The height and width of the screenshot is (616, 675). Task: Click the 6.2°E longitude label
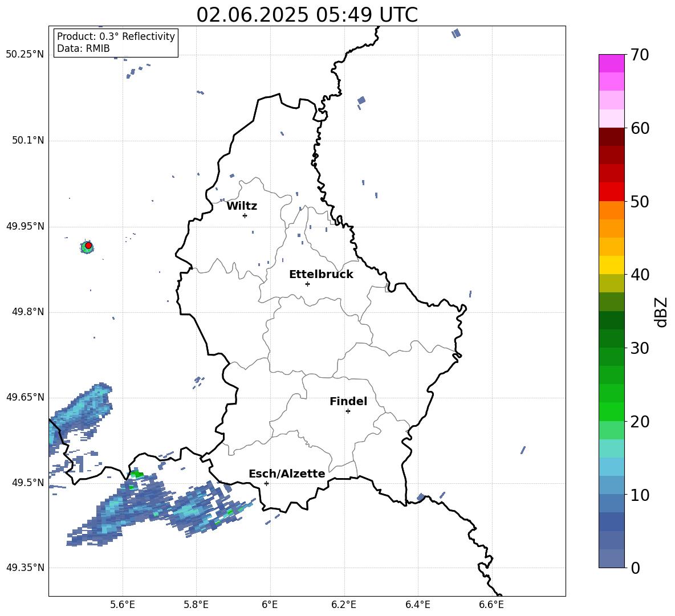(344, 605)
